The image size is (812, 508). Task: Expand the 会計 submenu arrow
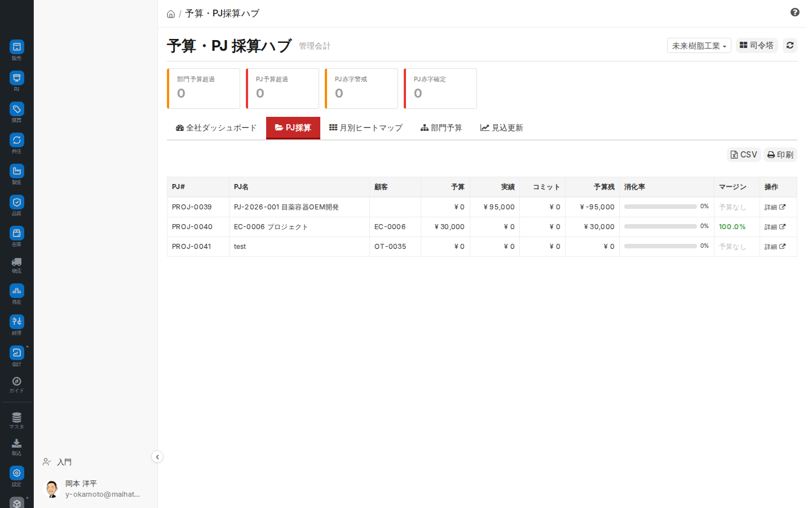[x=27, y=347]
